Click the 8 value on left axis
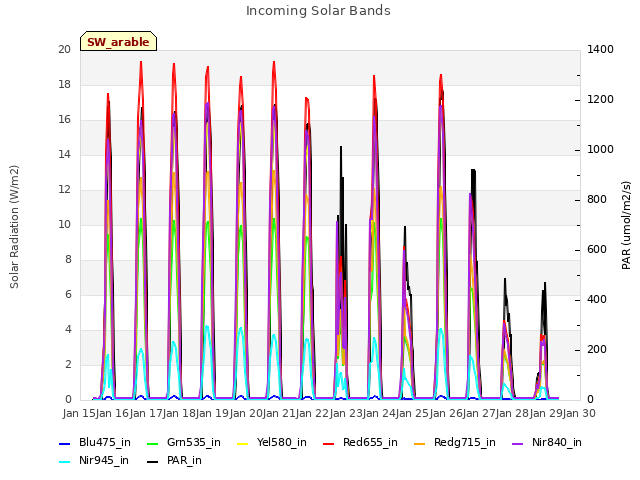640x480 pixels. pos(68,260)
